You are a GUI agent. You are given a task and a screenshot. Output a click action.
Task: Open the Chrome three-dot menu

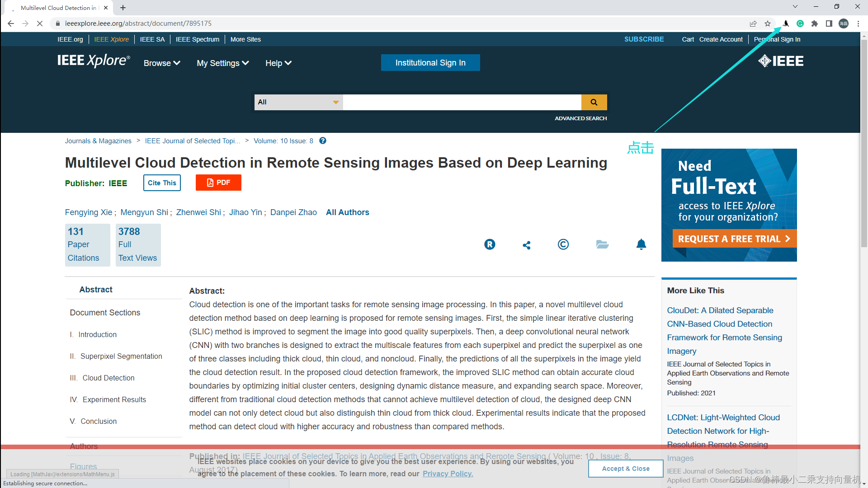pos(858,23)
